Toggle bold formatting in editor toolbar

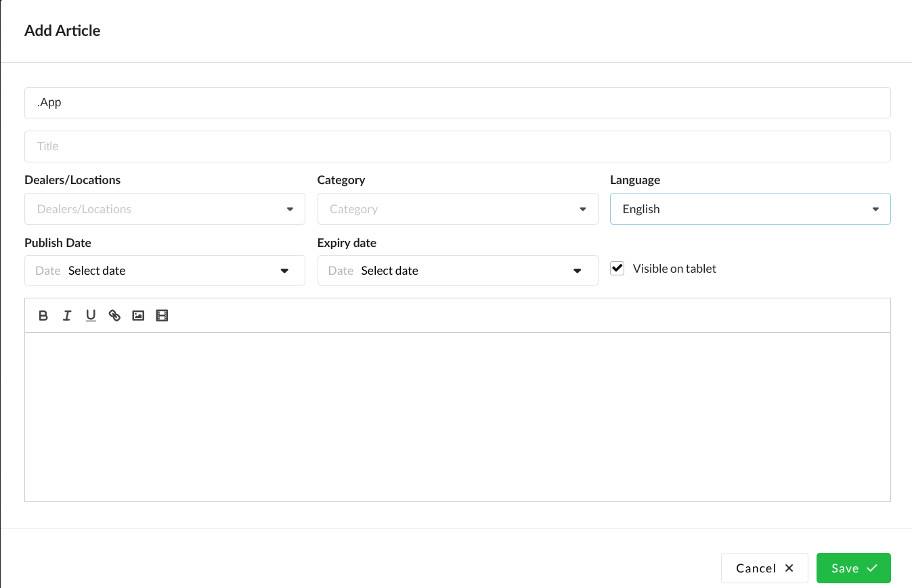pos(43,315)
